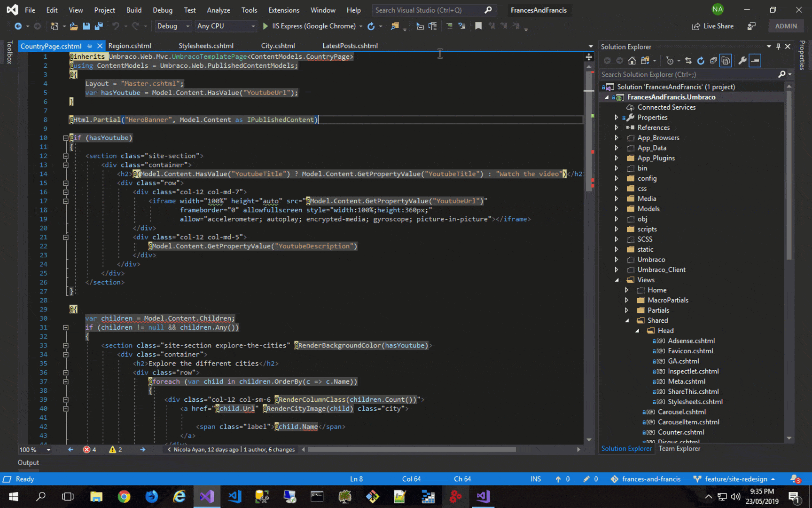Collapse the Shared folder node
The image size is (812, 508).
pyautogui.click(x=626, y=320)
